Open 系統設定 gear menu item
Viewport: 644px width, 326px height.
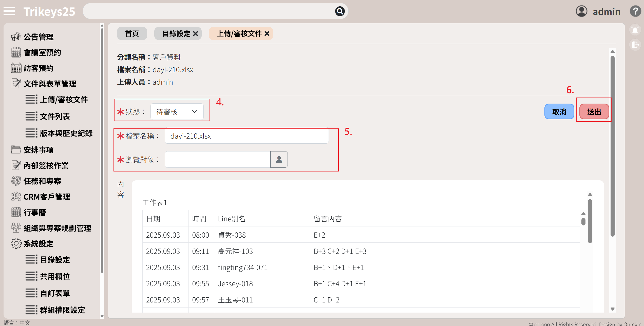[39, 244]
